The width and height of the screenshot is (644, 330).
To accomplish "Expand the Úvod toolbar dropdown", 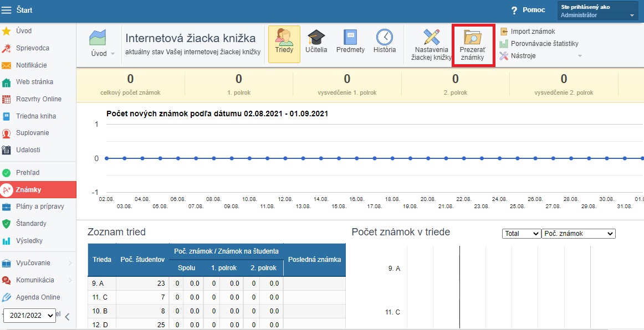I will click(x=113, y=54).
